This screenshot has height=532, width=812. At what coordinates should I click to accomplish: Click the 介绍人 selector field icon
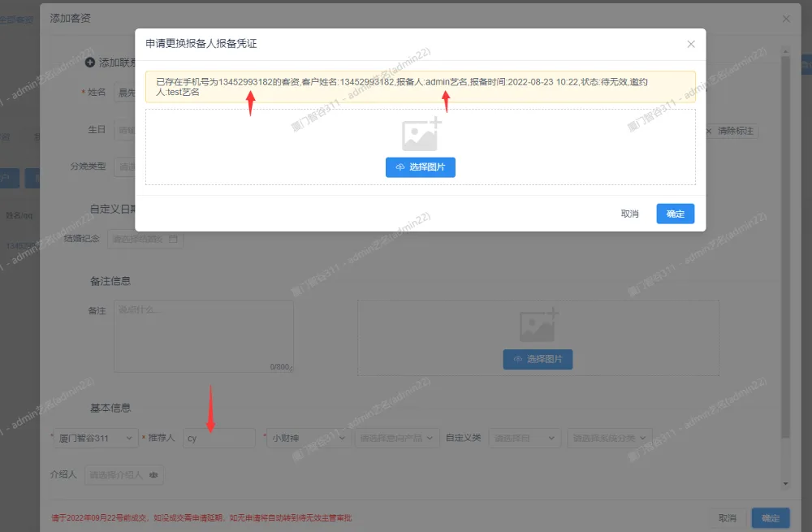[x=153, y=474]
